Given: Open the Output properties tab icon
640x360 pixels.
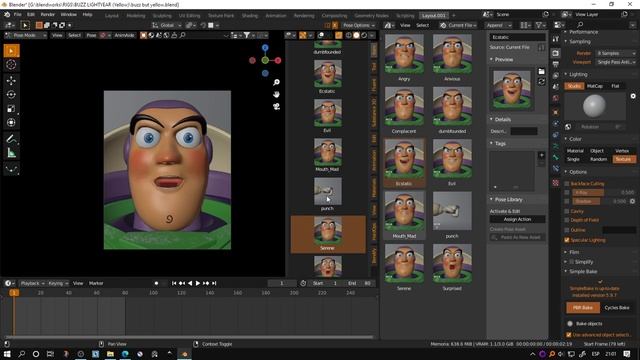Looking at the screenshot, I should 556,64.
